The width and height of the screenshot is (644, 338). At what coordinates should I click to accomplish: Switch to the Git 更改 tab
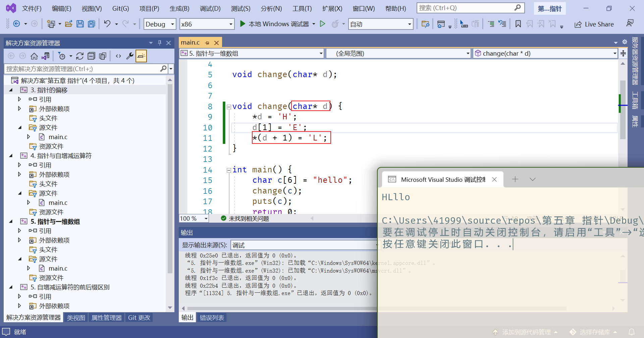point(139,318)
